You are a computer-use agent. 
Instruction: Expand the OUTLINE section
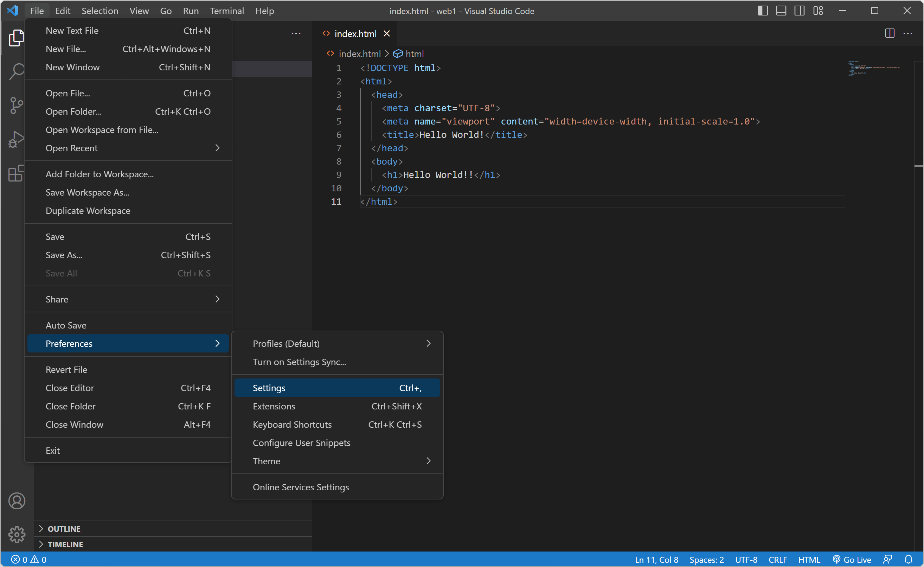(64, 528)
